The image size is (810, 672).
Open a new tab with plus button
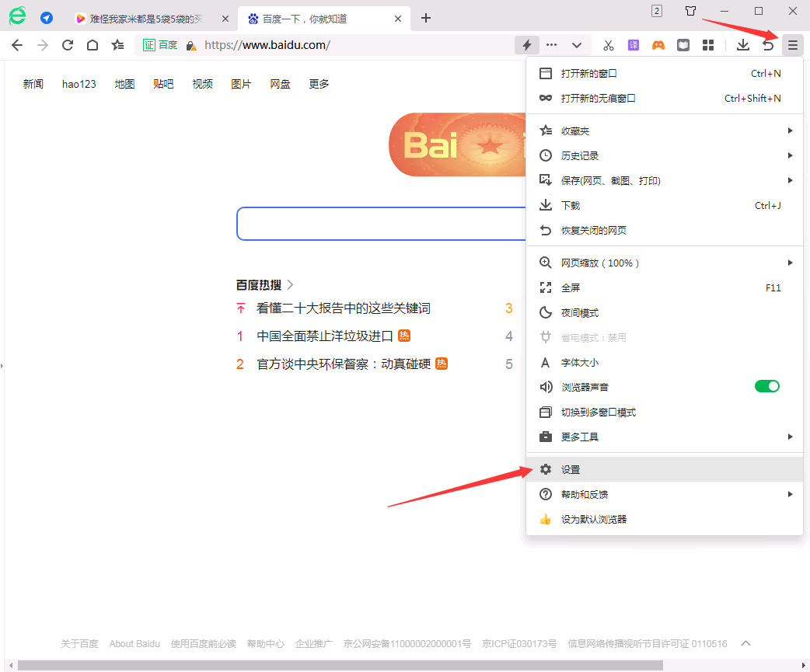426,18
